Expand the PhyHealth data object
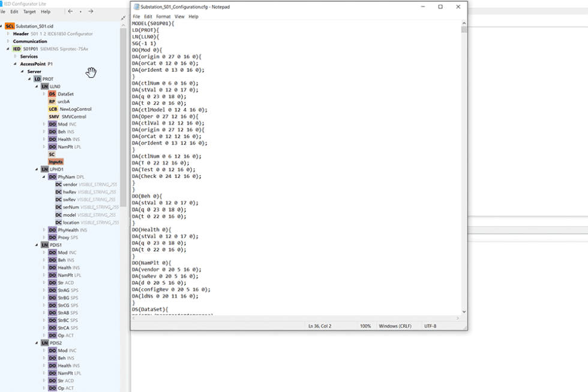The height and width of the screenshot is (392, 588). (44, 230)
